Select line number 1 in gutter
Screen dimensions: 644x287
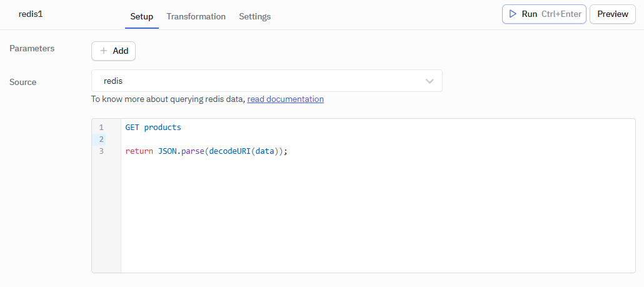pyautogui.click(x=101, y=127)
